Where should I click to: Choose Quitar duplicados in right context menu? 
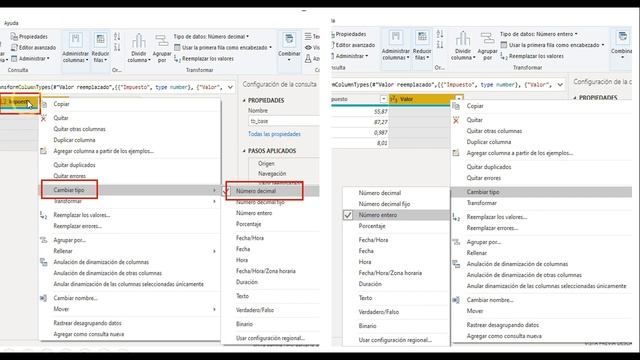(489, 167)
